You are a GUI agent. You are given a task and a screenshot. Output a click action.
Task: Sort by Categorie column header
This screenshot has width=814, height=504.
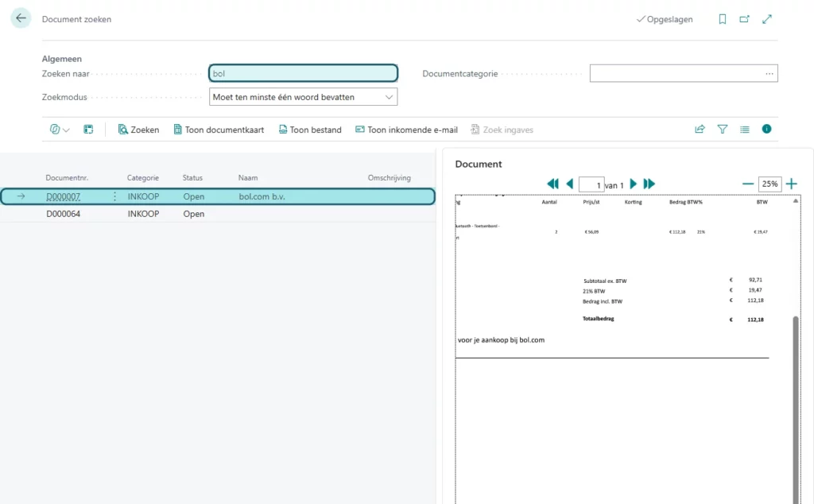[x=143, y=177]
